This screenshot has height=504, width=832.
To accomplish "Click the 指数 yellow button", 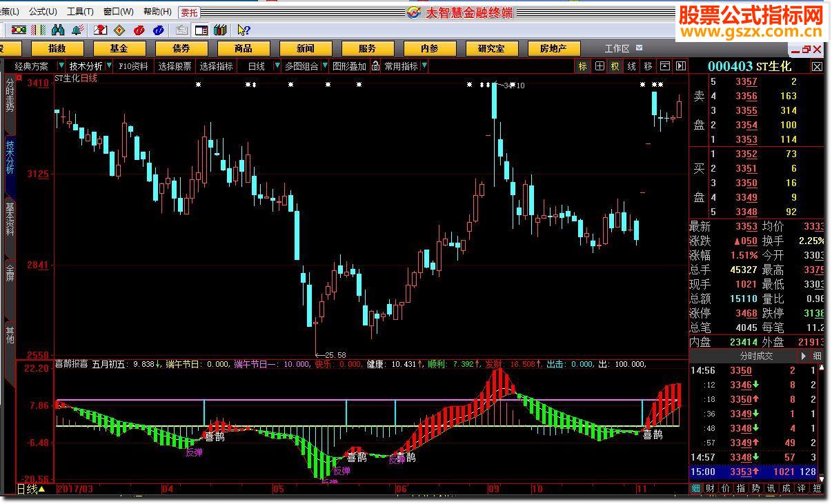I will 57,48.
